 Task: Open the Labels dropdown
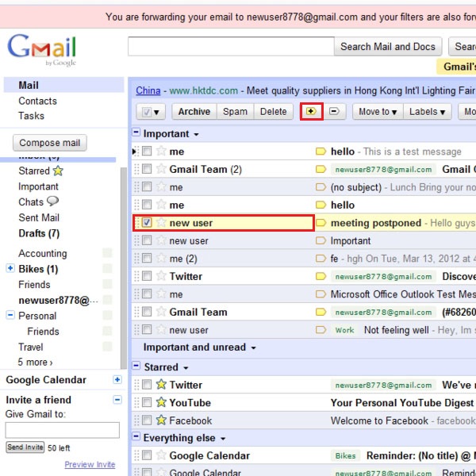coord(427,112)
